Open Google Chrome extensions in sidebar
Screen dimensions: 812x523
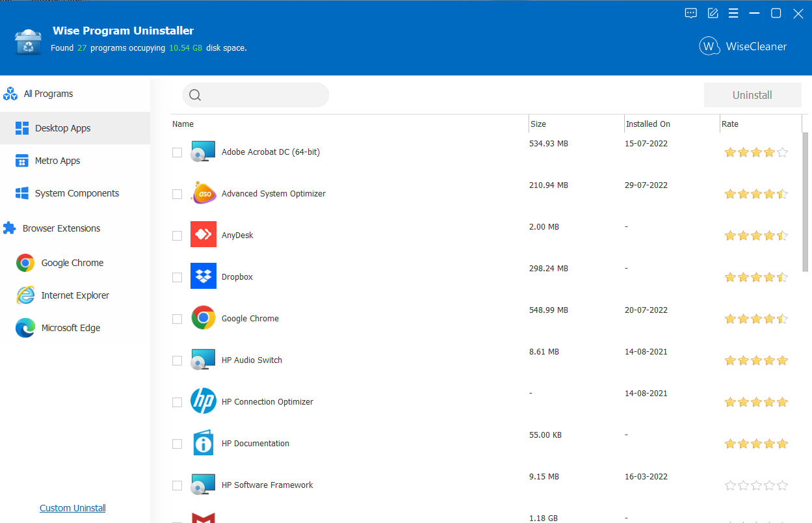point(24,263)
